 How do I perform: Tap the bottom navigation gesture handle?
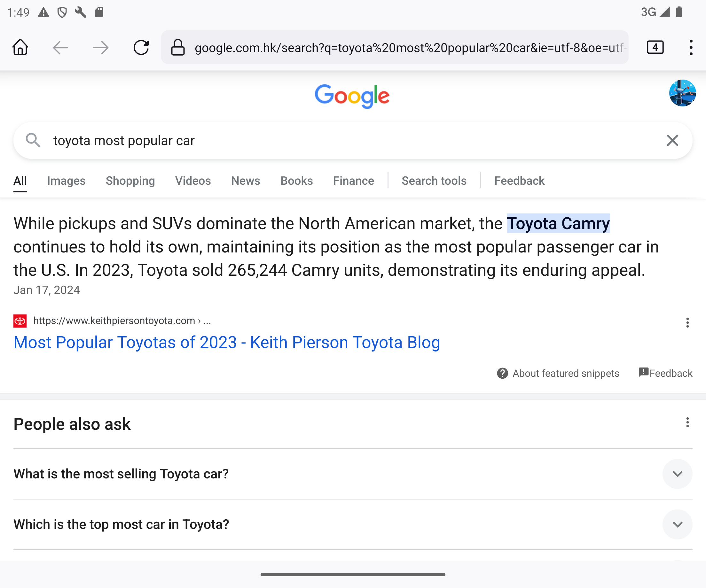point(353,574)
